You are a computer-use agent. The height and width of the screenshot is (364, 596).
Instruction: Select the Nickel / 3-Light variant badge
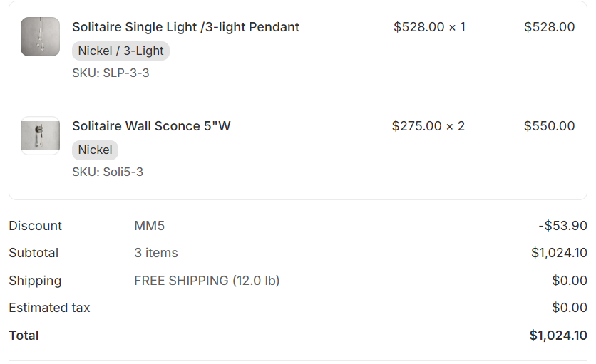[x=120, y=51]
